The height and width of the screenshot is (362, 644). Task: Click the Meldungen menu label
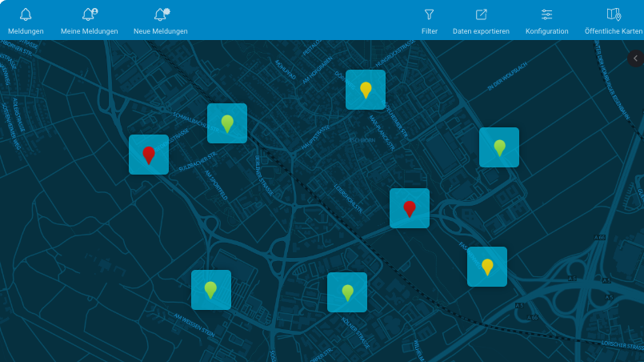[26, 31]
